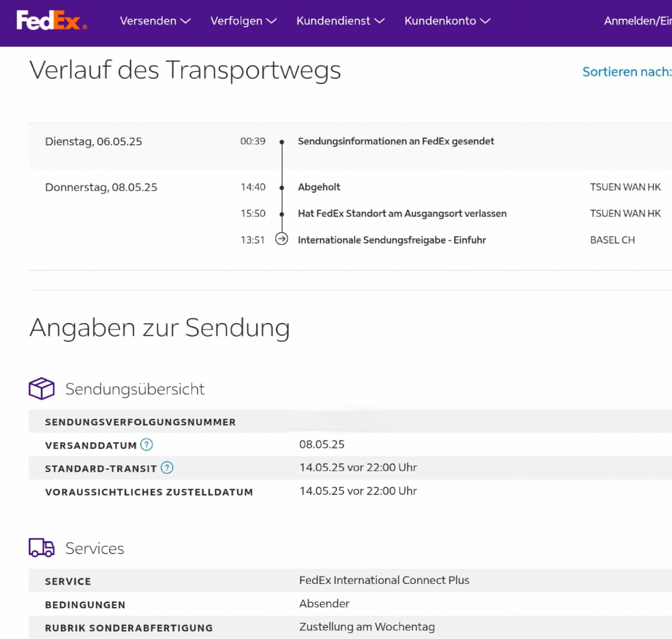Click the circled arrow icon at Einfuhr
672x639 pixels.
tap(282, 239)
